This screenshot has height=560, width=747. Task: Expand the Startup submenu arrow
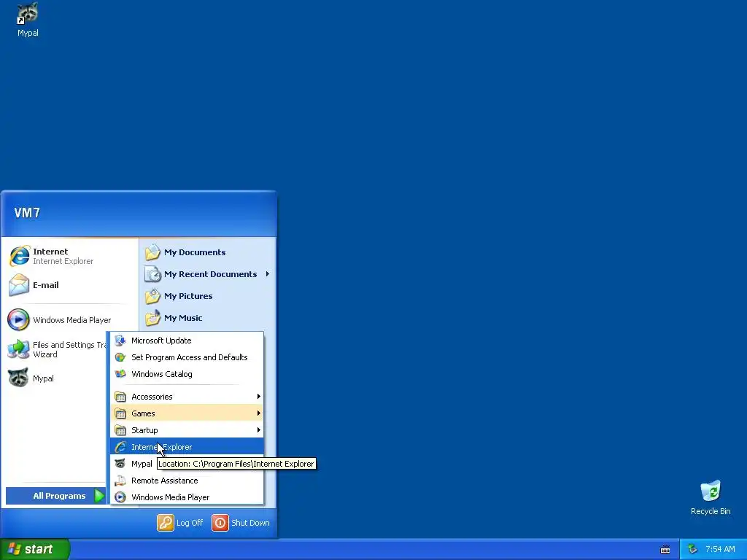click(259, 430)
